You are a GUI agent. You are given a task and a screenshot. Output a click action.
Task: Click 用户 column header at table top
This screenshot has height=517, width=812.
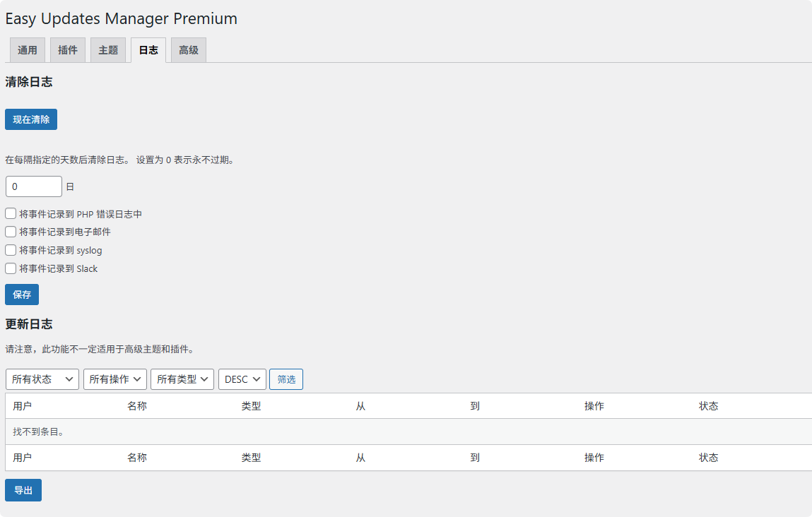pos(23,406)
